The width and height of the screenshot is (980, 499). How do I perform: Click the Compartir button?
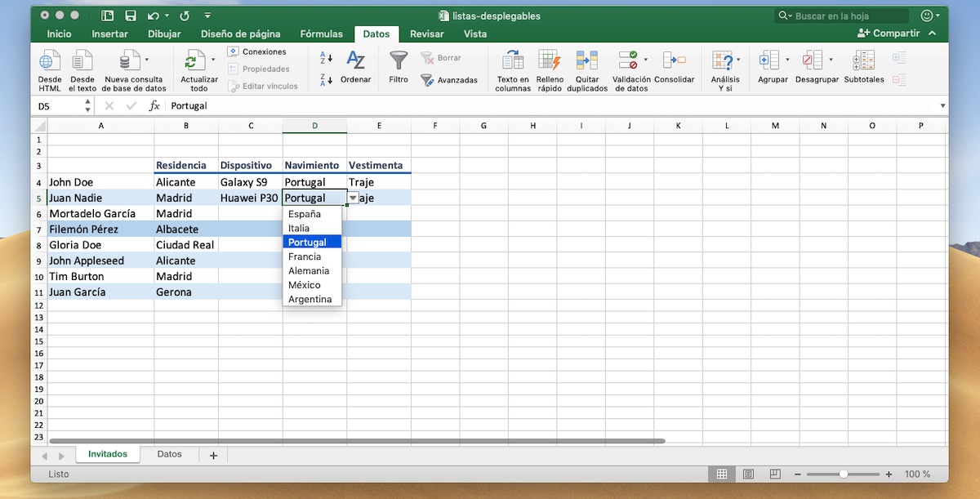(889, 33)
